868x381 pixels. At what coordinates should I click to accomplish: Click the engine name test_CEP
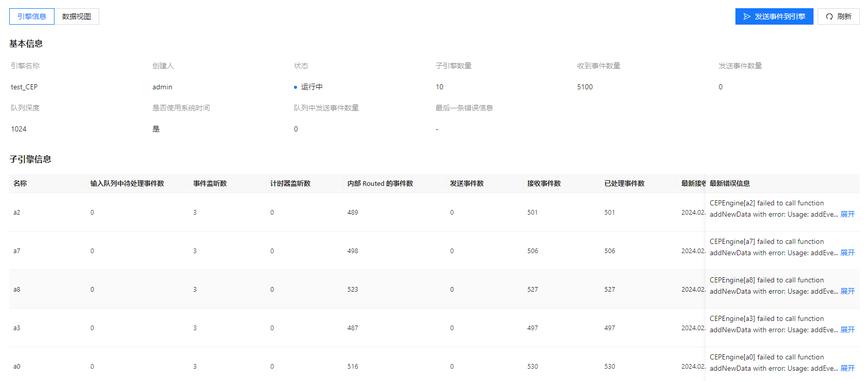click(x=24, y=87)
